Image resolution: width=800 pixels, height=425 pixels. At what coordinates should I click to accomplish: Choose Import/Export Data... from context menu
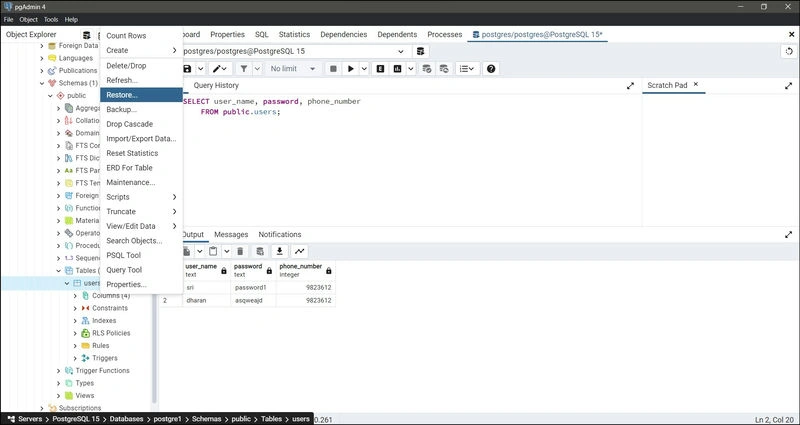coord(141,139)
